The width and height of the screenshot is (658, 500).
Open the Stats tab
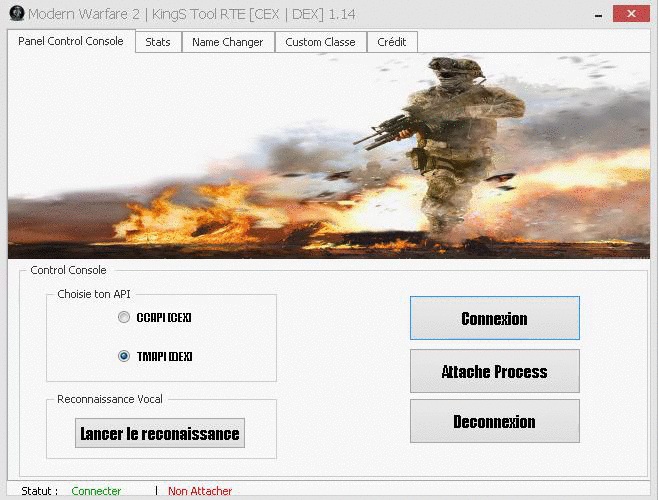point(158,42)
